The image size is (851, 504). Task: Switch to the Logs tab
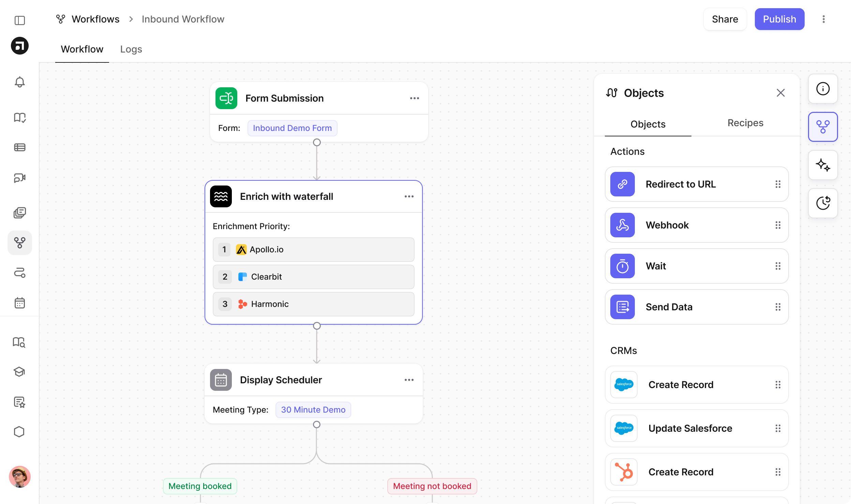coord(131,49)
